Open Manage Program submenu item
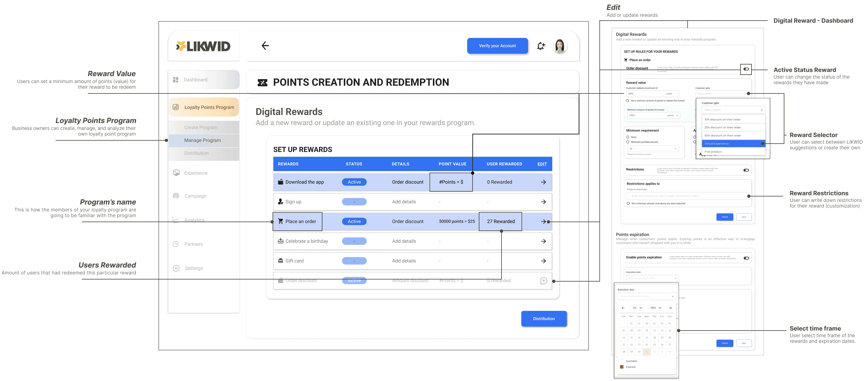 [x=203, y=140]
